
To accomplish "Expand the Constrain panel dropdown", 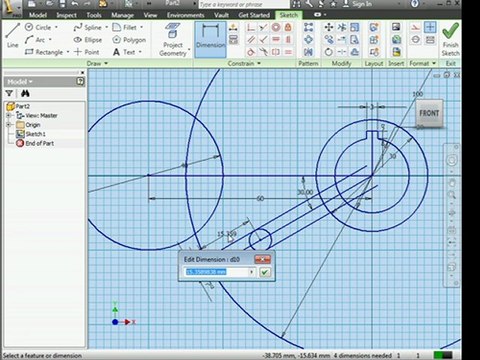I will (x=259, y=63).
